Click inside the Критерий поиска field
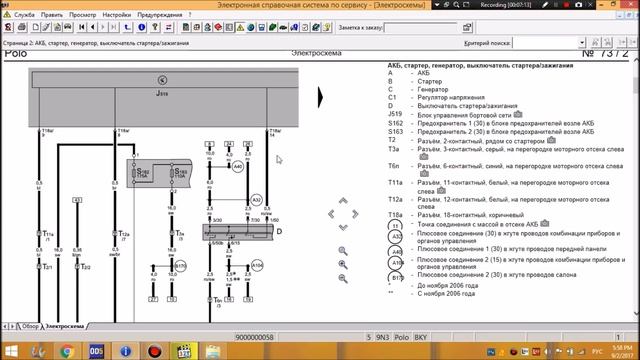 (x=545, y=42)
